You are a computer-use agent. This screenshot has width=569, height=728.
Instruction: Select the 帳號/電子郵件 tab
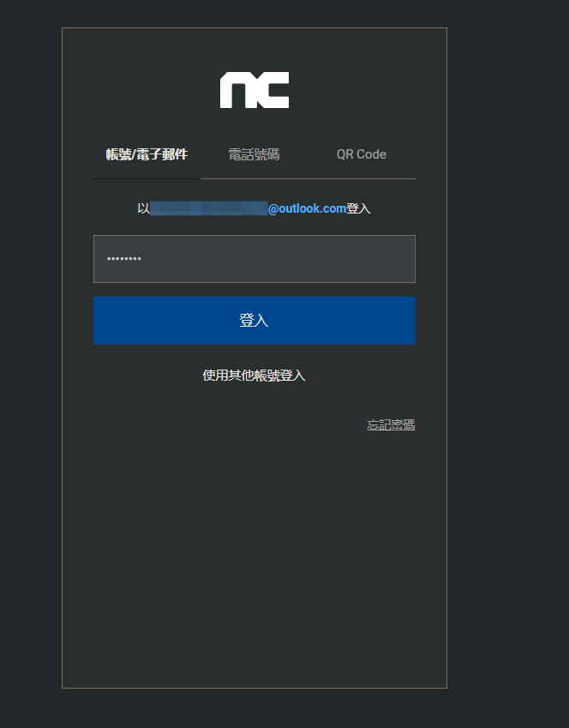(147, 154)
